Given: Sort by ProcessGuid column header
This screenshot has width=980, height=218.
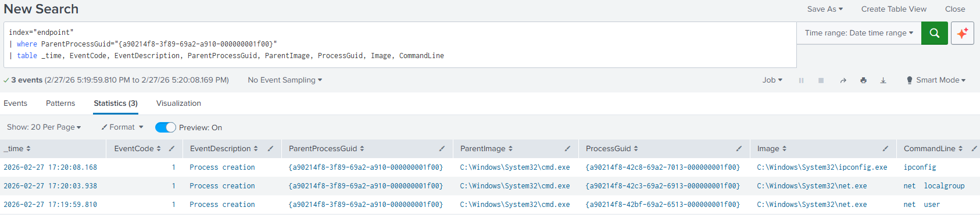Looking at the screenshot, I should (612, 149).
